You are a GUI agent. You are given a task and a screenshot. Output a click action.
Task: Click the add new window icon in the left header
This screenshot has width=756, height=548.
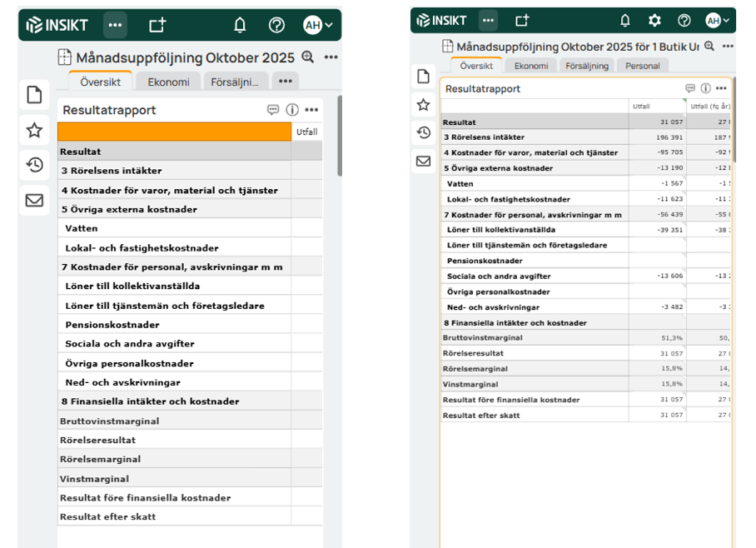[x=157, y=25]
